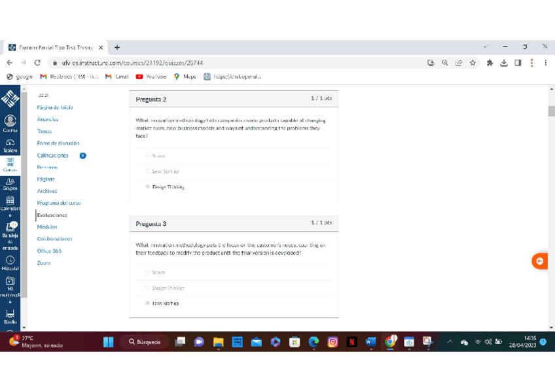Open Página de Inicio link
This screenshot has height=392, width=555.
pyautogui.click(x=55, y=107)
